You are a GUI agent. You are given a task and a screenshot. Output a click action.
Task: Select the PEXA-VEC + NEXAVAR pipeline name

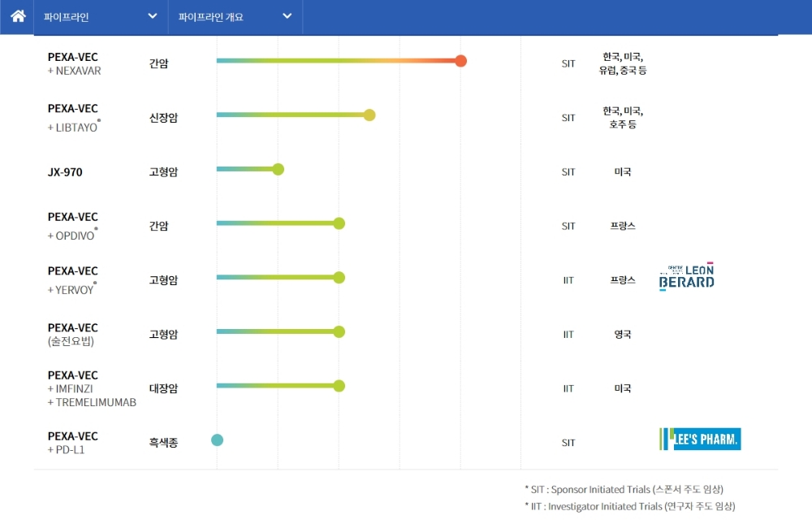(74, 63)
